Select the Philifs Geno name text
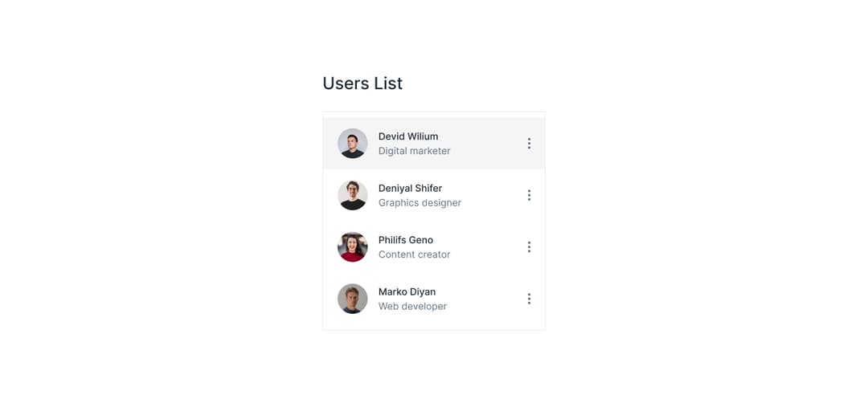 (x=406, y=240)
